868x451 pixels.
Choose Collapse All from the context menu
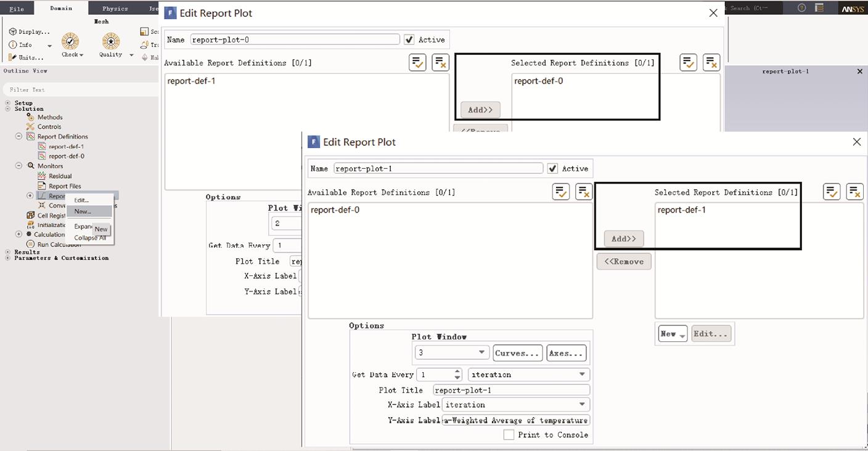89,238
